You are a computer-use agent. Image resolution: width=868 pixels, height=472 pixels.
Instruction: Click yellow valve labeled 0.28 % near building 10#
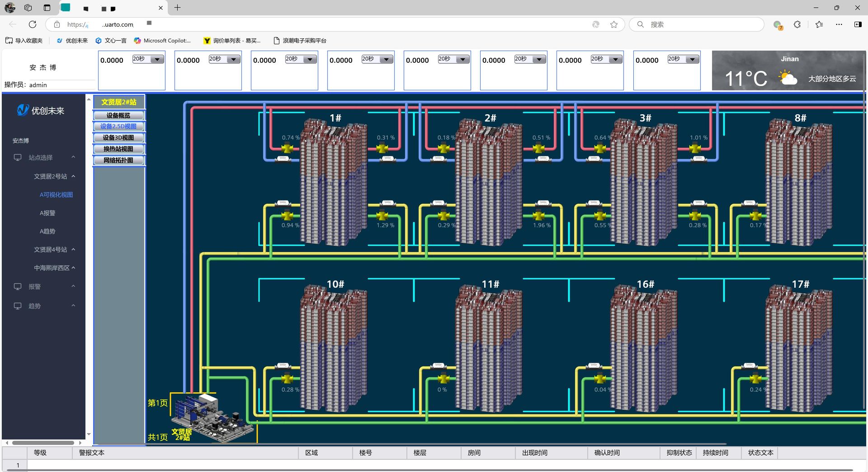tap(287, 379)
